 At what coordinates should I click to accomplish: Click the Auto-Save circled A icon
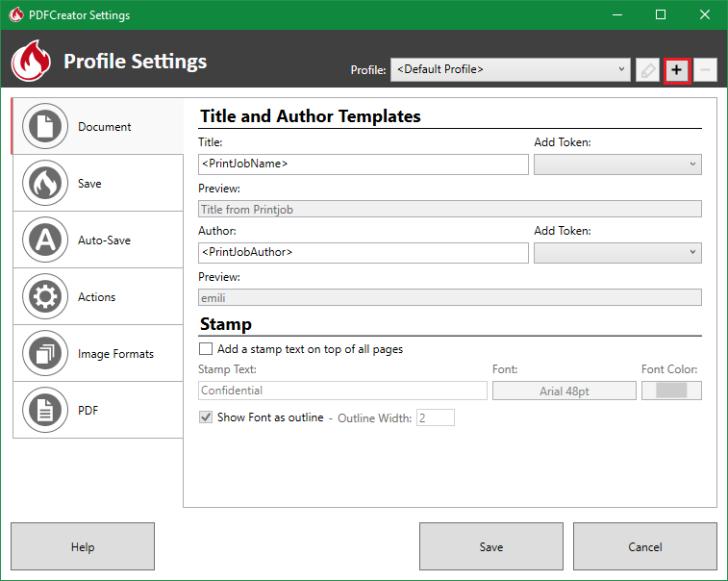[x=45, y=240]
